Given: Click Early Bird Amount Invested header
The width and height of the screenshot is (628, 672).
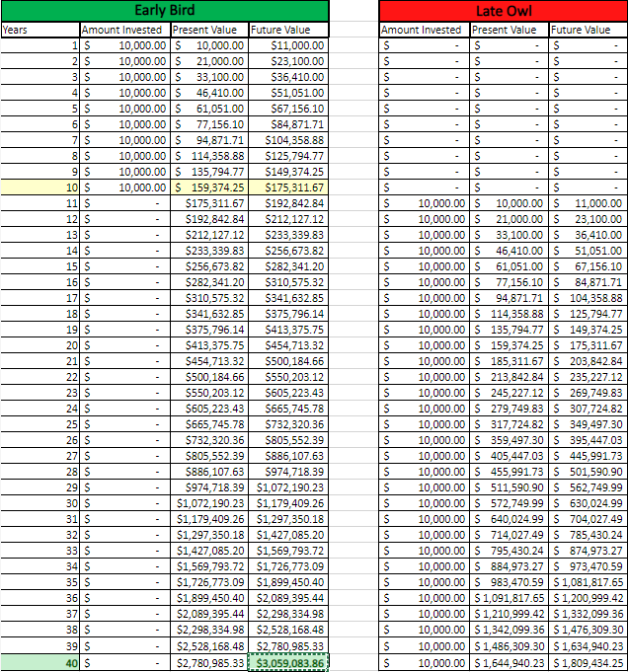Looking at the screenshot, I should pyautogui.click(x=125, y=30).
